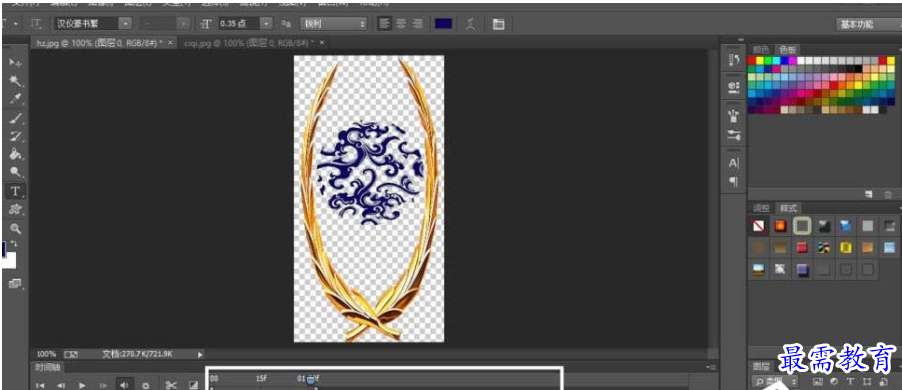Open the timeline settings gear

pyautogui.click(x=146, y=385)
